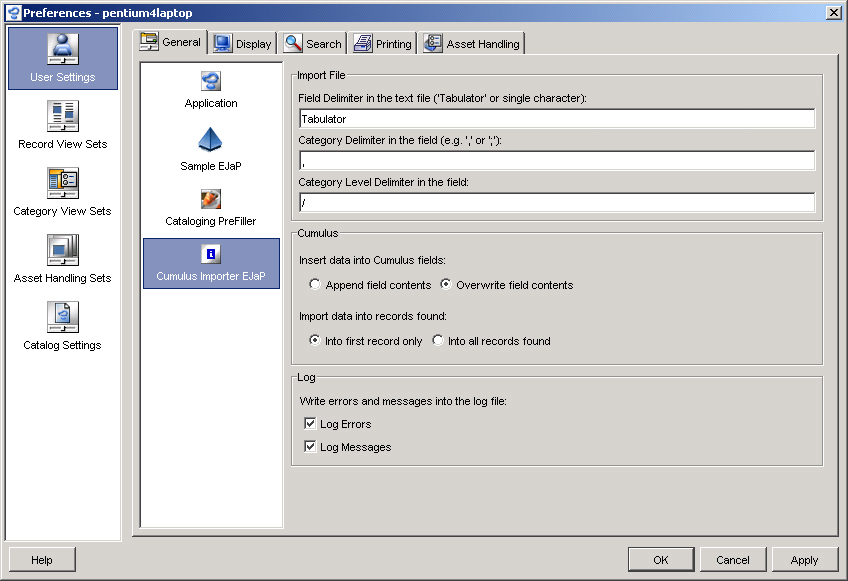Toggle the Log Messages checkbox

[x=310, y=446]
